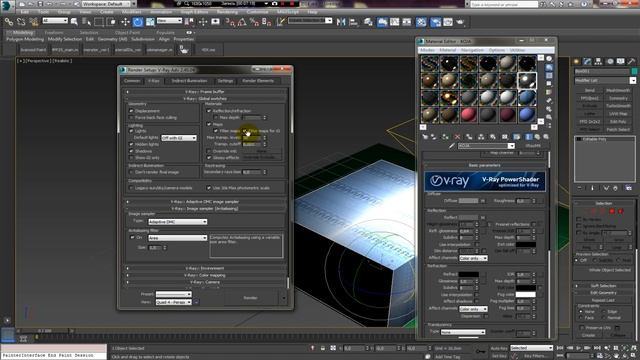Image resolution: width=640 pixels, height=360 pixels.
Task: Toggle the Hidden lights checkbox
Action: click(x=131, y=144)
